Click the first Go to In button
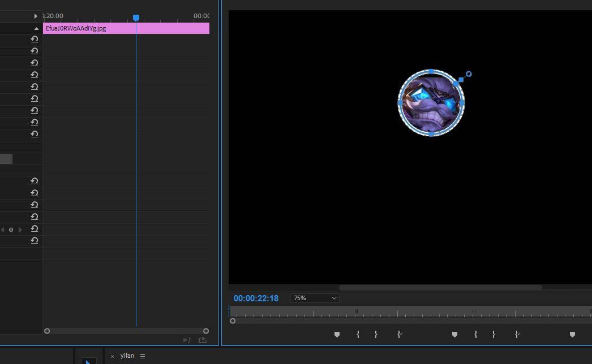 (400, 334)
